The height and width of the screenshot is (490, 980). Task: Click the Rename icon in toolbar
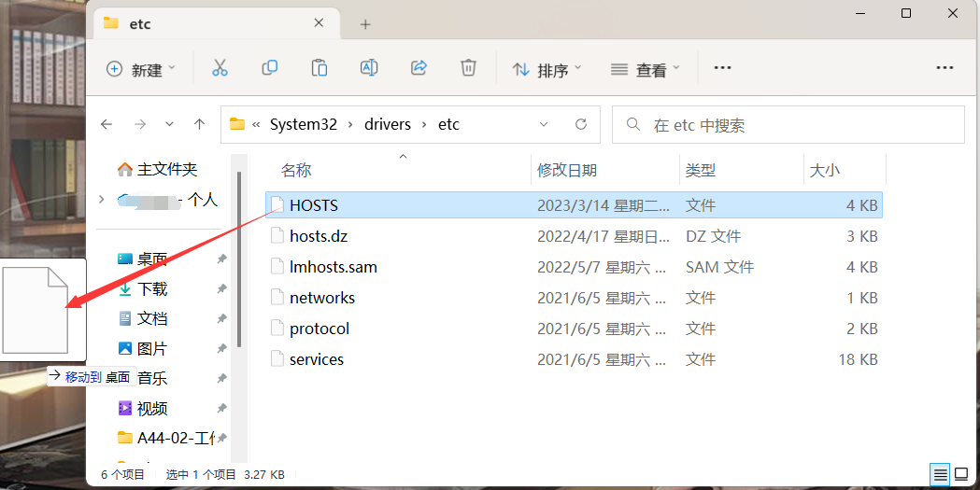(369, 68)
